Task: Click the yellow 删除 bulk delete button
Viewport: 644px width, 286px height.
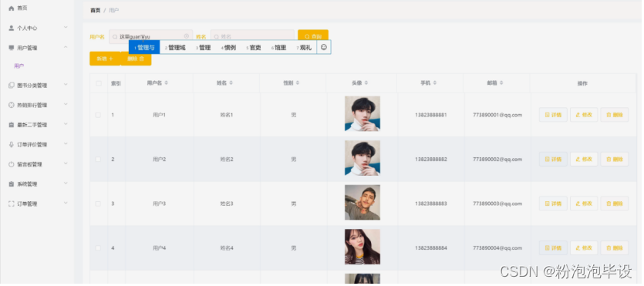Action: pos(136,59)
